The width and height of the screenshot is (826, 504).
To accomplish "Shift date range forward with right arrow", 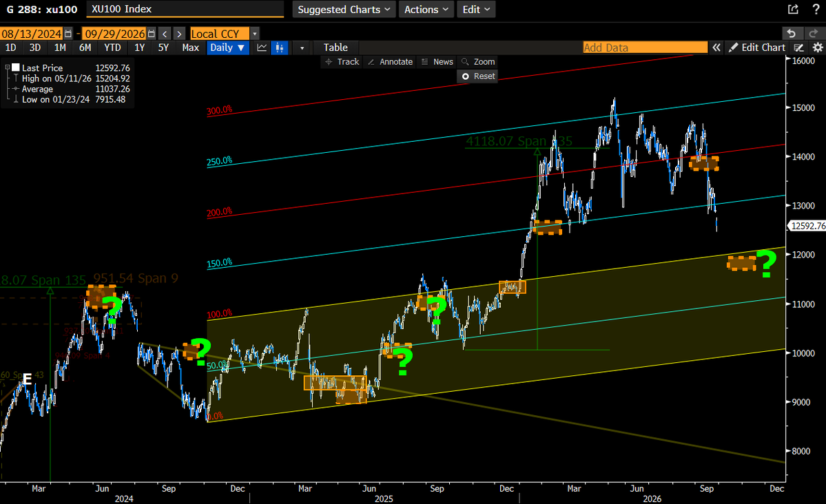I will click(179, 34).
